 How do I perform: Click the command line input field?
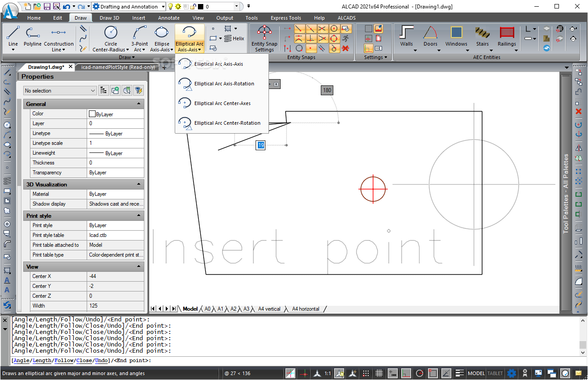coord(294,360)
